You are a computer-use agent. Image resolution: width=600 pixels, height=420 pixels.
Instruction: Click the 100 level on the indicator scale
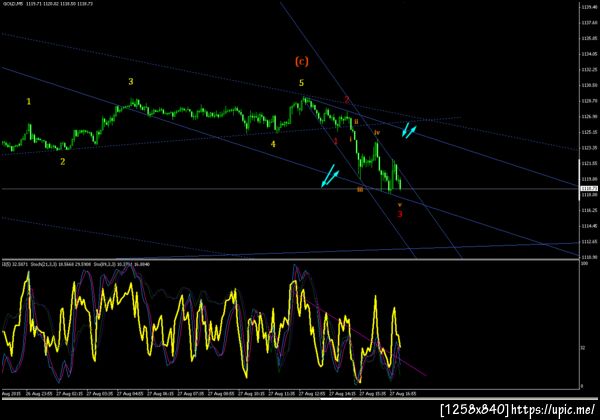click(x=584, y=264)
